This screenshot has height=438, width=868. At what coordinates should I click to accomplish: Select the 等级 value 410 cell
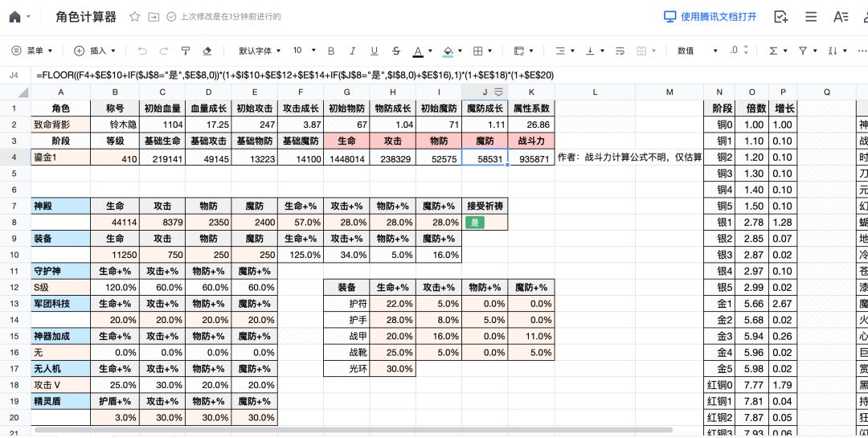(x=115, y=158)
